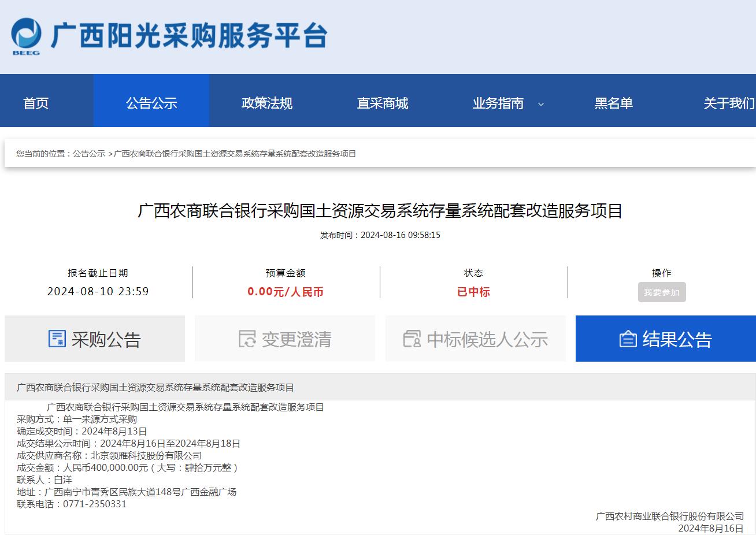Click the 变更澄清 tab refresh icon
This screenshot has height=535, width=756.
click(x=247, y=339)
